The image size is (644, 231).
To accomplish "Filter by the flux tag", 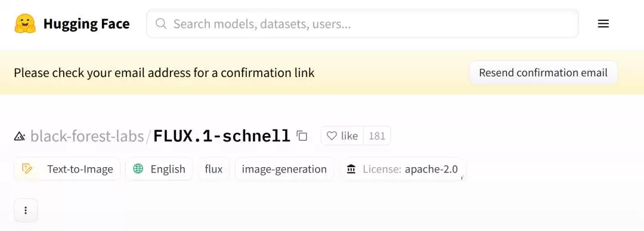I will point(213,169).
